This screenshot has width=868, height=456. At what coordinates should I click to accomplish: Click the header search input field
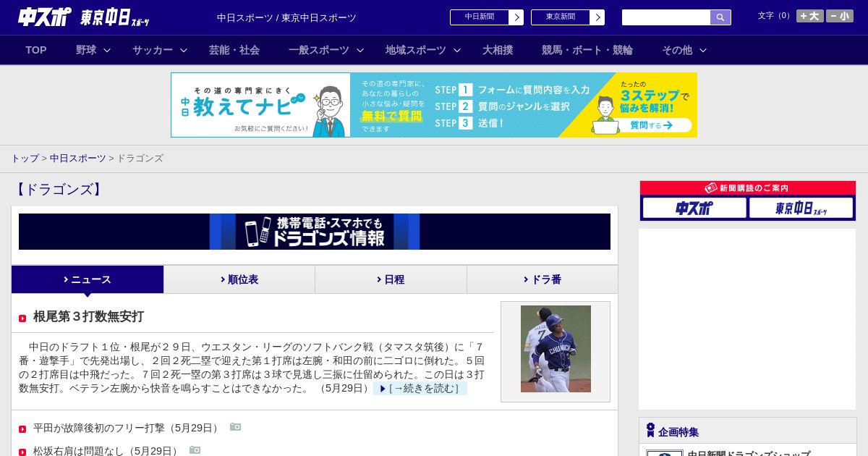pos(666,17)
